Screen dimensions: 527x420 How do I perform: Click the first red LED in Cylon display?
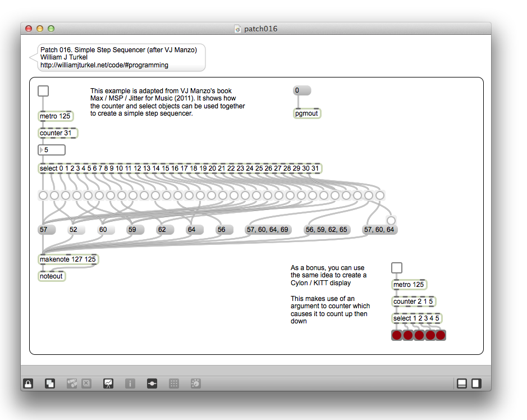point(397,335)
